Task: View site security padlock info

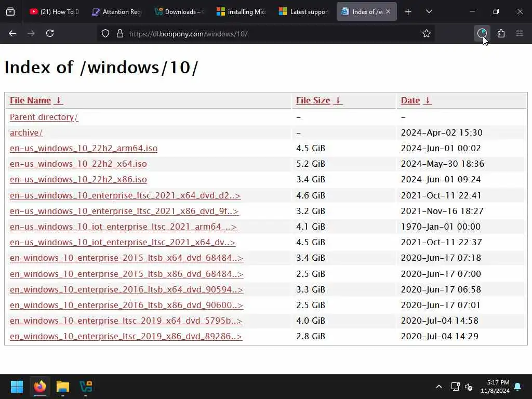Action: (x=120, y=34)
